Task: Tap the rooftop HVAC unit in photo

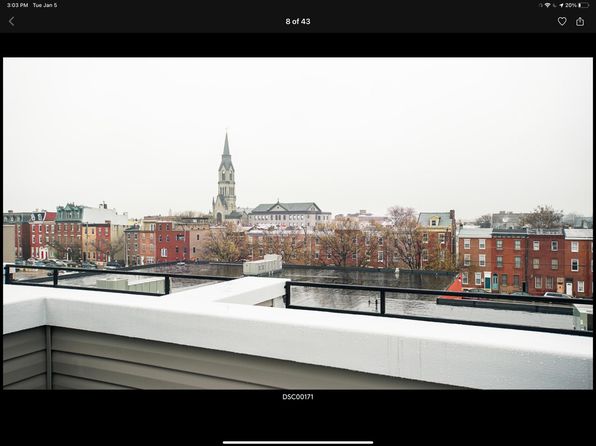Action: (263, 265)
